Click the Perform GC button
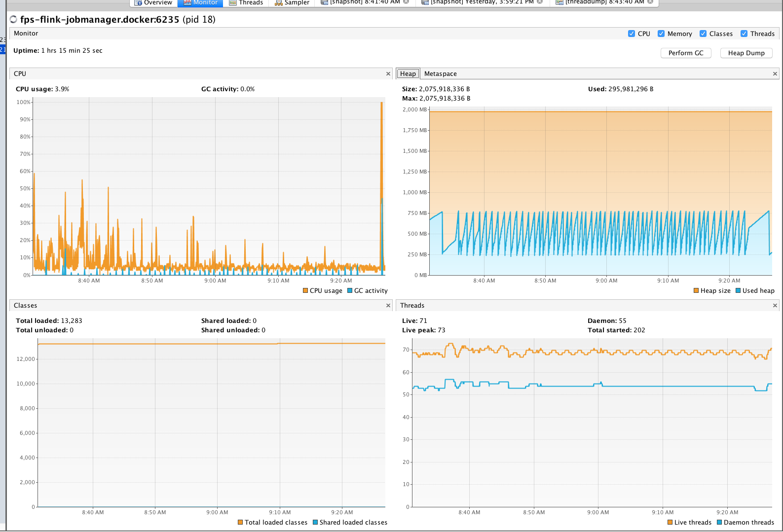Viewport: 783px width, 532px height. pos(686,53)
